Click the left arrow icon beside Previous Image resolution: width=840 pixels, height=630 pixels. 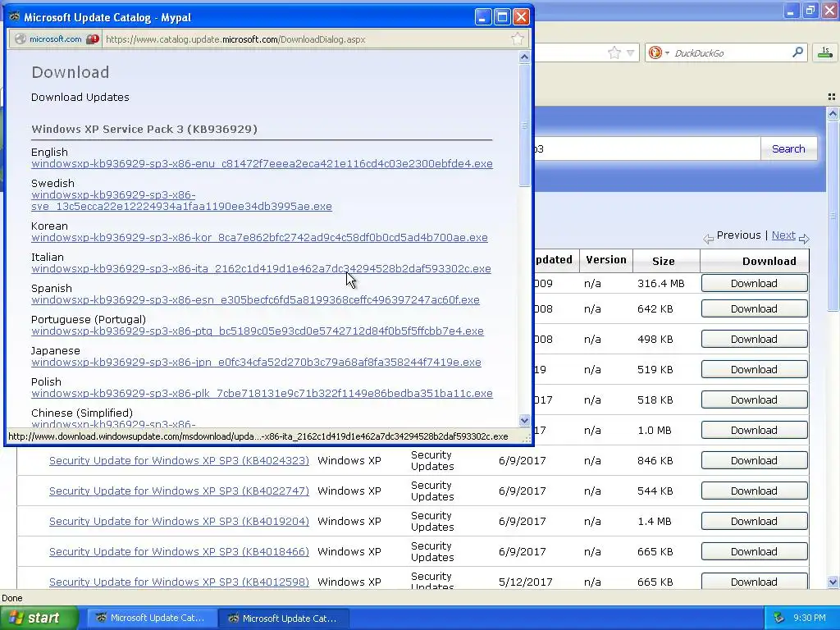[708, 239]
